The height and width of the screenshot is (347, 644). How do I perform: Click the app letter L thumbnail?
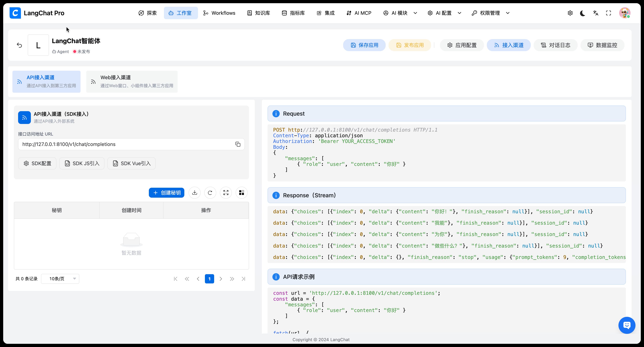pyautogui.click(x=38, y=45)
